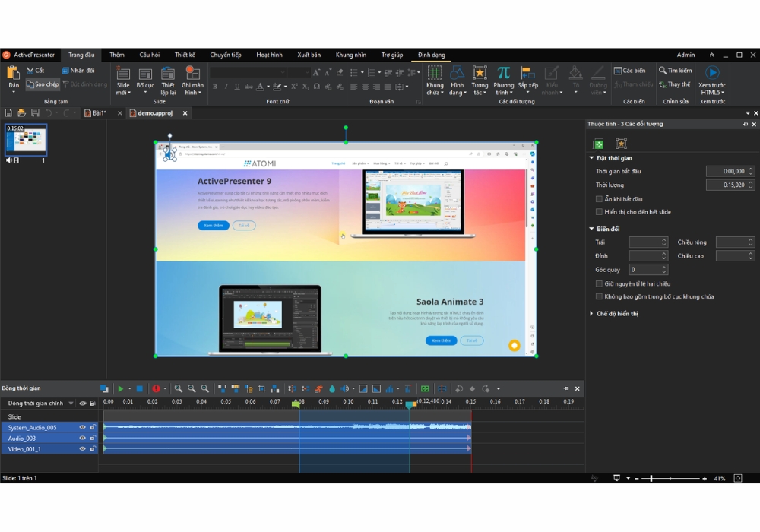Check Ẩn khi bắt đầu checkbox
Screen dimensions: 760x532
pos(599,198)
